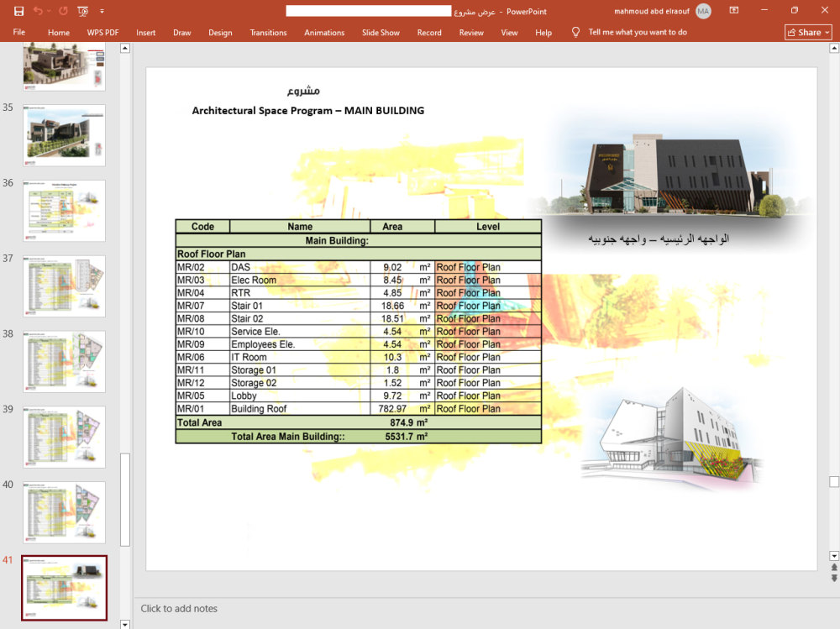The width and height of the screenshot is (840, 629).
Task: Select the white building sketch image
Action: tap(673, 437)
